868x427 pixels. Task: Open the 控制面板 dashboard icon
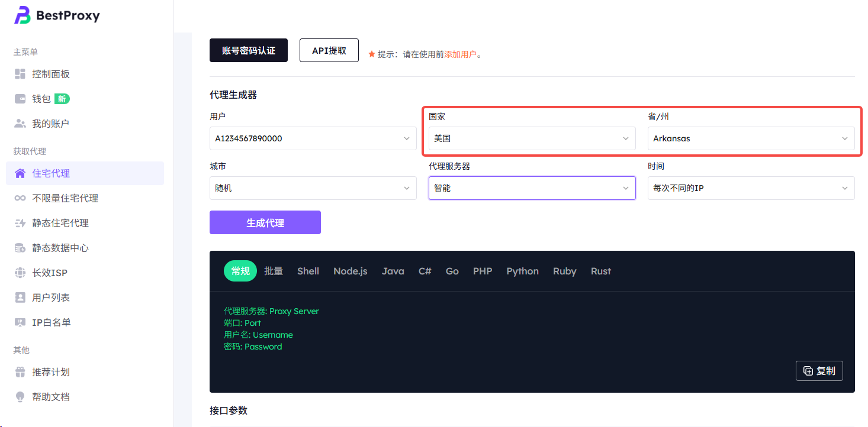[20, 74]
